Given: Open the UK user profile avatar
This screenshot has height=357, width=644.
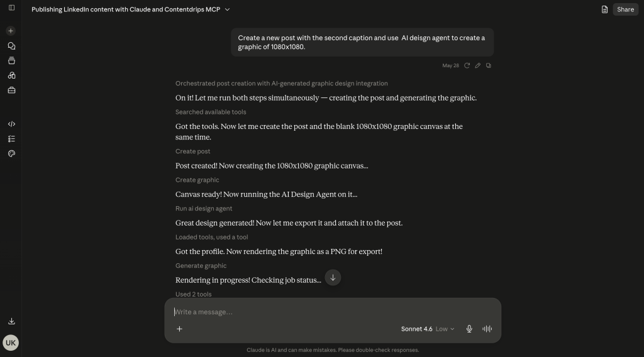Looking at the screenshot, I should [11, 343].
